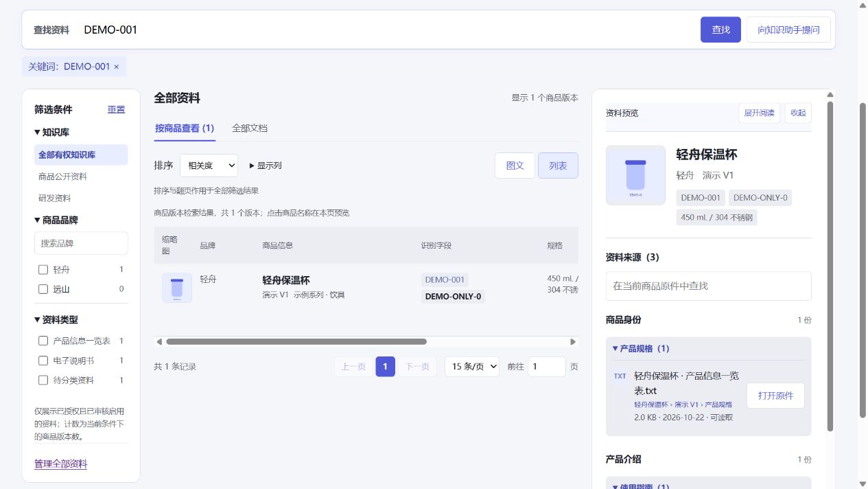Click the 资料来源 (3) heading
The height and width of the screenshot is (489, 868).
coord(633,257)
